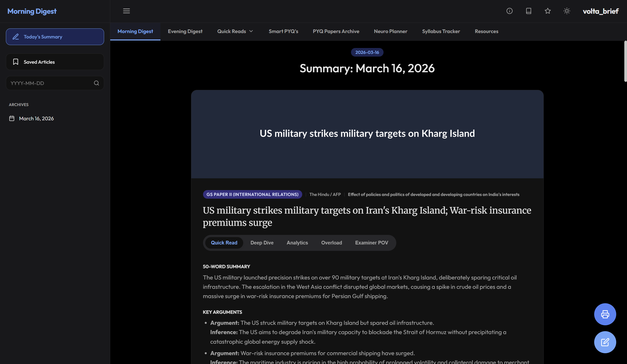
Task: Switch article view to Deep Dive
Action: (x=262, y=243)
